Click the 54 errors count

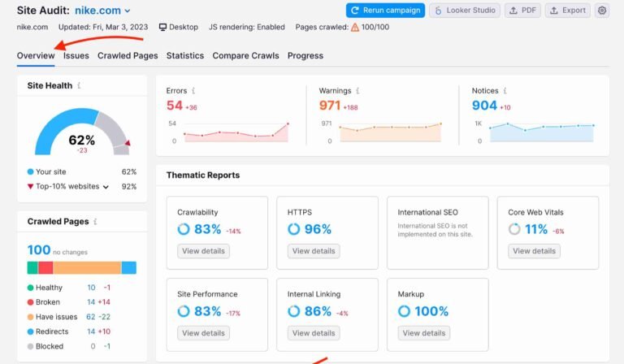pyautogui.click(x=175, y=106)
